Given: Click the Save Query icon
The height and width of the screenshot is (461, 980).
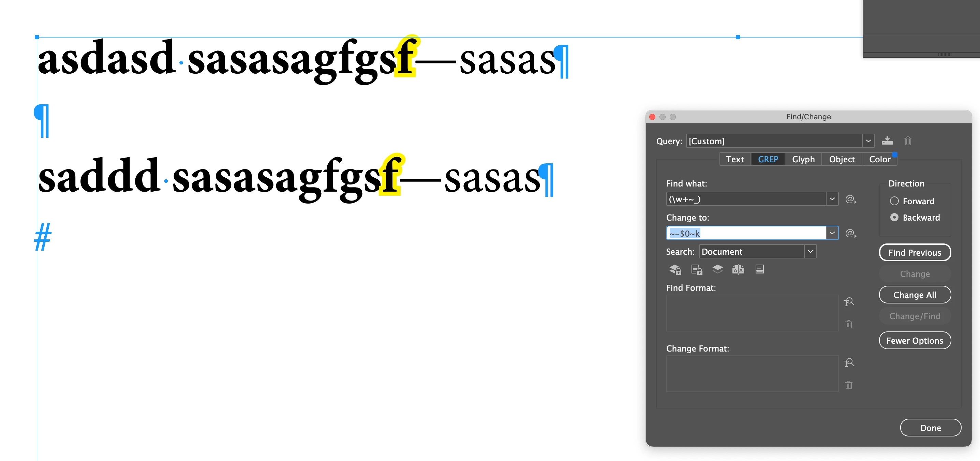Looking at the screenshot, I should click(887, 141).
